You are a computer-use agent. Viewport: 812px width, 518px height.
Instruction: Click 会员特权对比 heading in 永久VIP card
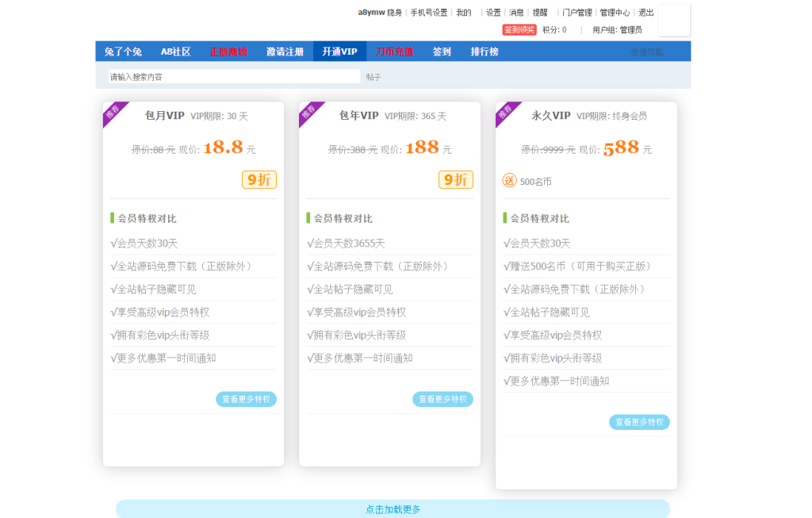(539, 218)
